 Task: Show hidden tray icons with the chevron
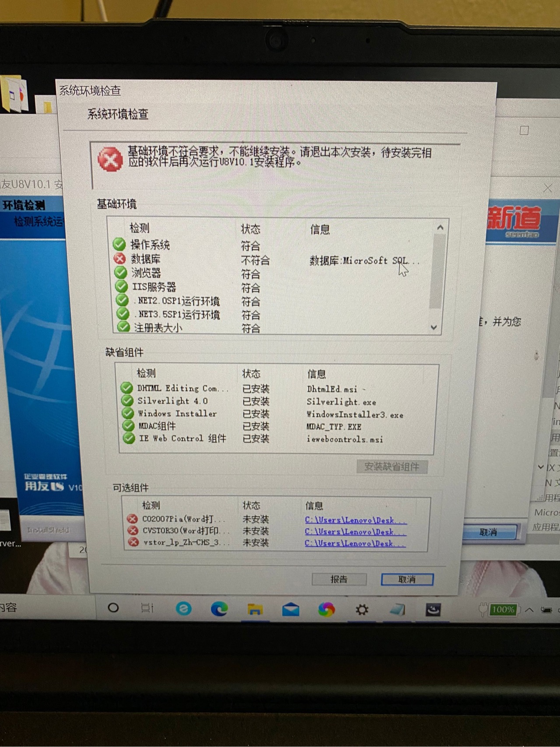529,610
